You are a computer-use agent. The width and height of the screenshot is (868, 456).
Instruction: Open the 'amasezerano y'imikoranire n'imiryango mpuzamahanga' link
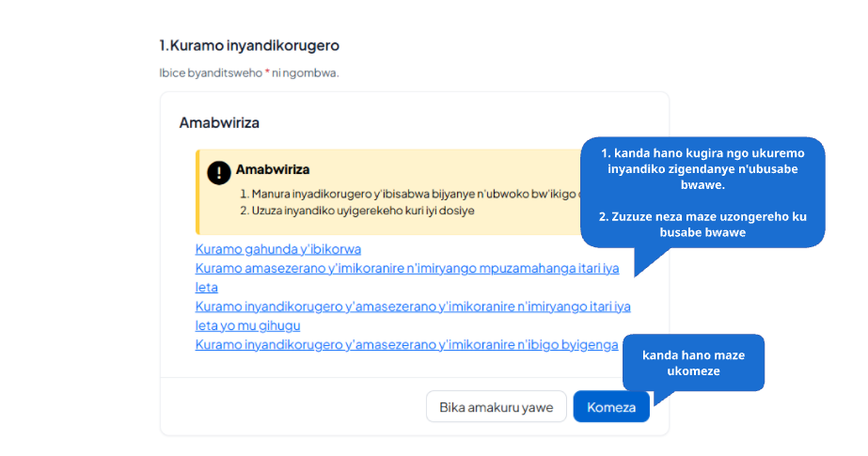click(407, 268)
